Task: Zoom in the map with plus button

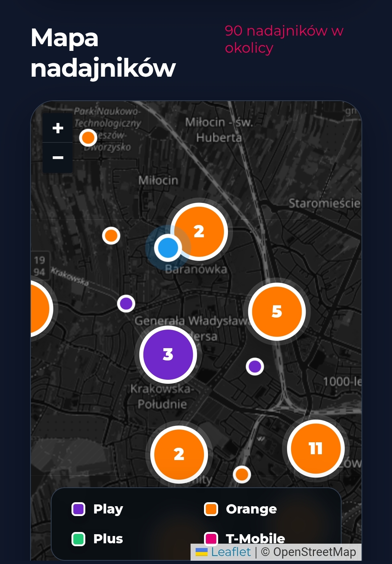Action: tap(58, 128)
